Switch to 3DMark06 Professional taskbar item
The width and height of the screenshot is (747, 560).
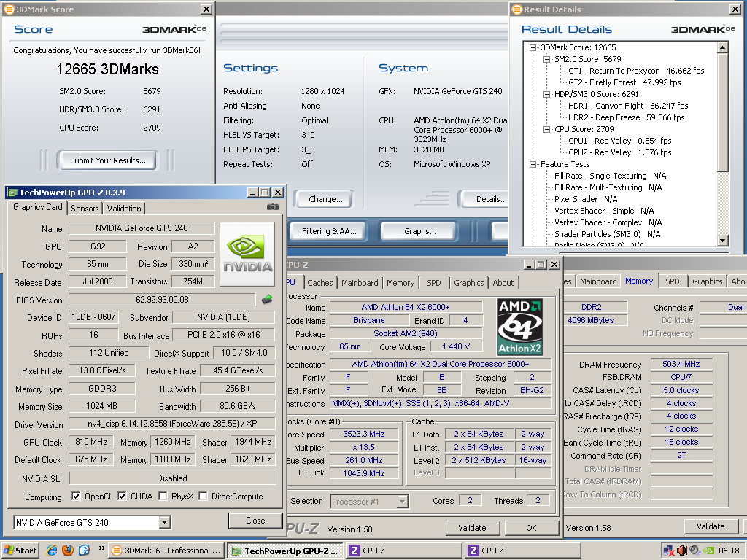click(166, 551)
